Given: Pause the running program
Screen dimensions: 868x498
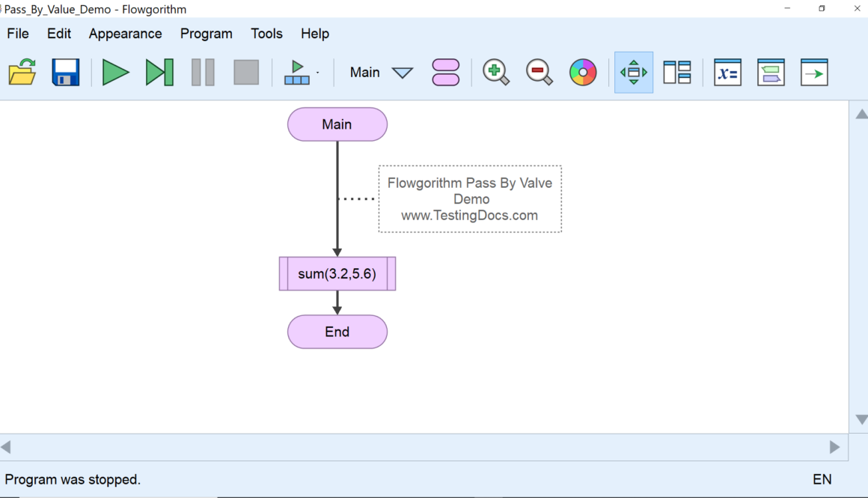Looking at the screenshot, I should pyautogui.click(x=203, y=72).
